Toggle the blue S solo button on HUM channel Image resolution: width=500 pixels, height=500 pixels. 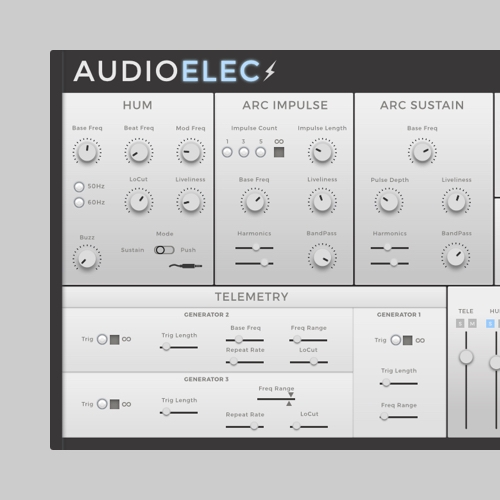tap(490, 323)
